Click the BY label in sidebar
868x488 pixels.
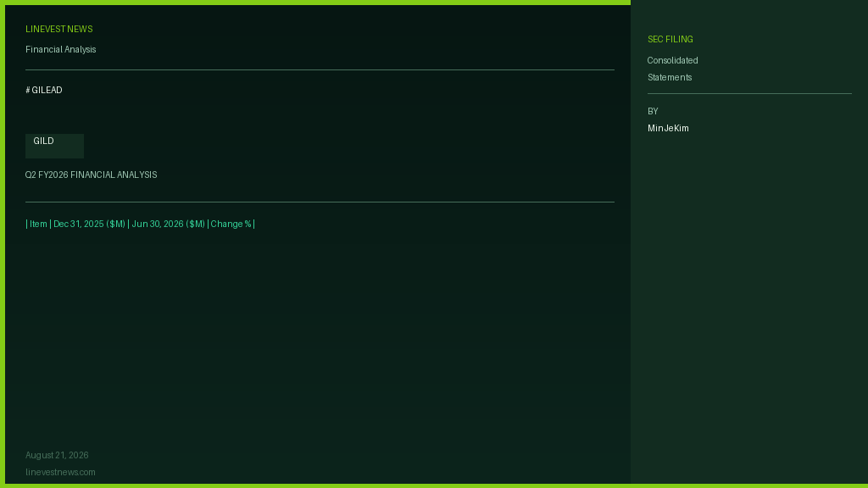click(x=653, y=111)
